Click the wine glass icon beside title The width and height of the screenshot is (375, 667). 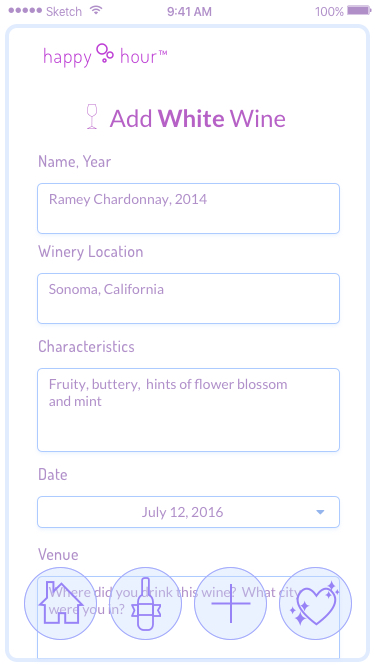pyautogui.click(x=91, y=116)
